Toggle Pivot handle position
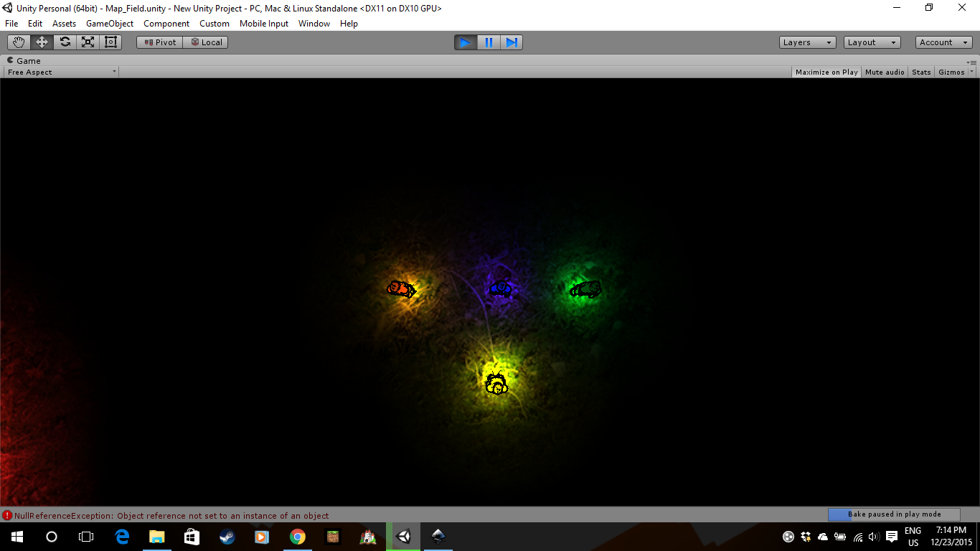Image resolution: width=980 pixels, height=551 pixels. click(x=159, y=42)
